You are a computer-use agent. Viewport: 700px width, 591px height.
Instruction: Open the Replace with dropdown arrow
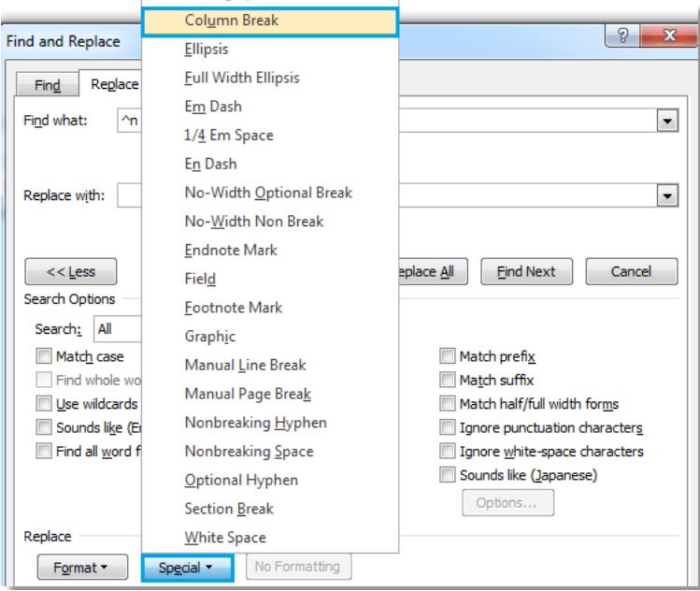pyautogui.click(x=667, y=195)
